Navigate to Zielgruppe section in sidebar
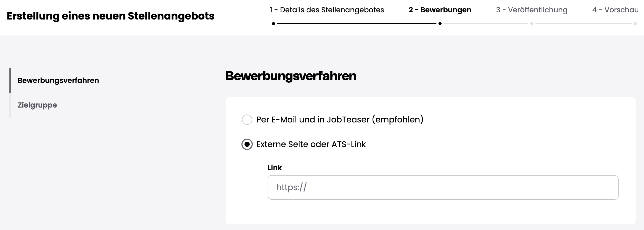This screenshot has width=644, height=230. coord(37,105)
